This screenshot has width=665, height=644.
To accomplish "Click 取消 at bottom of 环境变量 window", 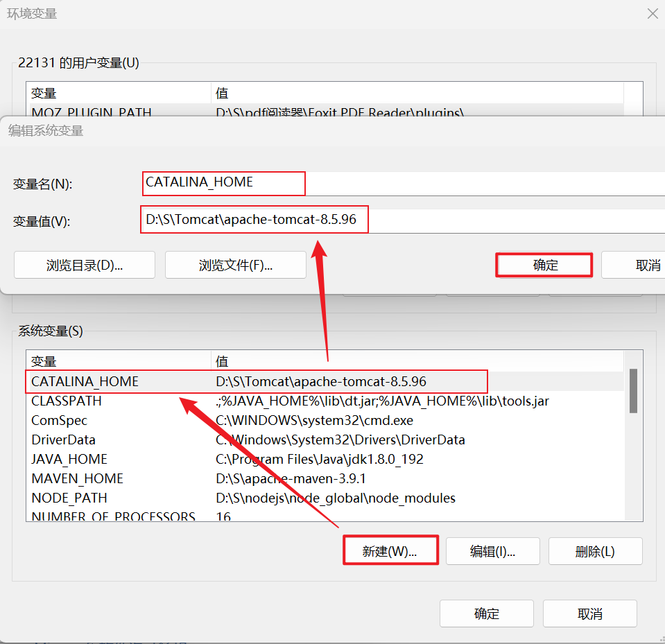I will pyautogui.click(x=590, y=613).
